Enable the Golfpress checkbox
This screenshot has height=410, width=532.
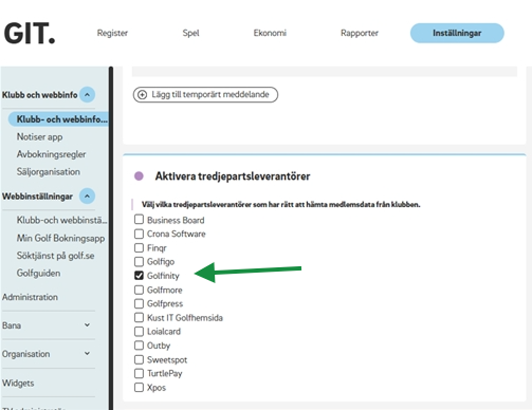[139, 304]
